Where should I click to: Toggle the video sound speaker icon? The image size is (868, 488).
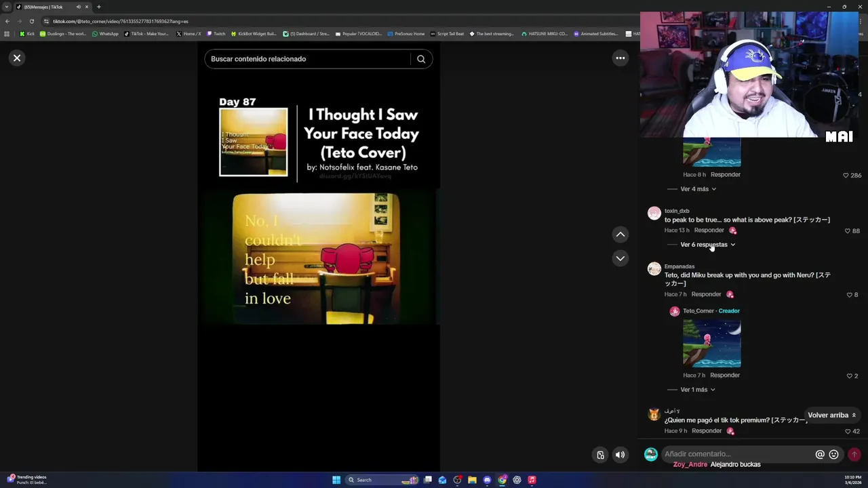(x=620, y=455)
